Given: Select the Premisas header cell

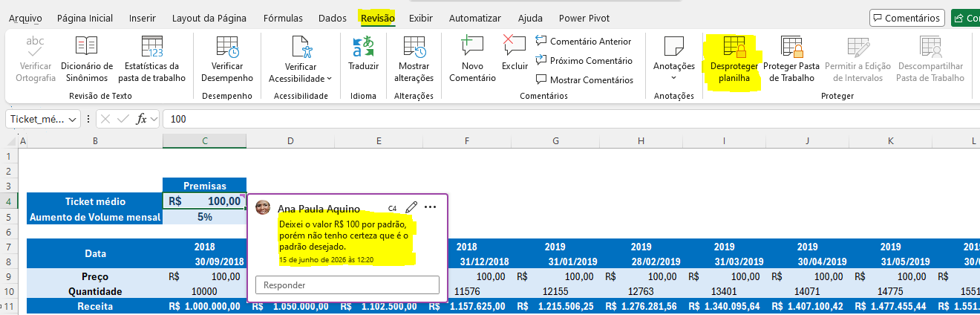Looking at the screenshot, I should 205,186.
